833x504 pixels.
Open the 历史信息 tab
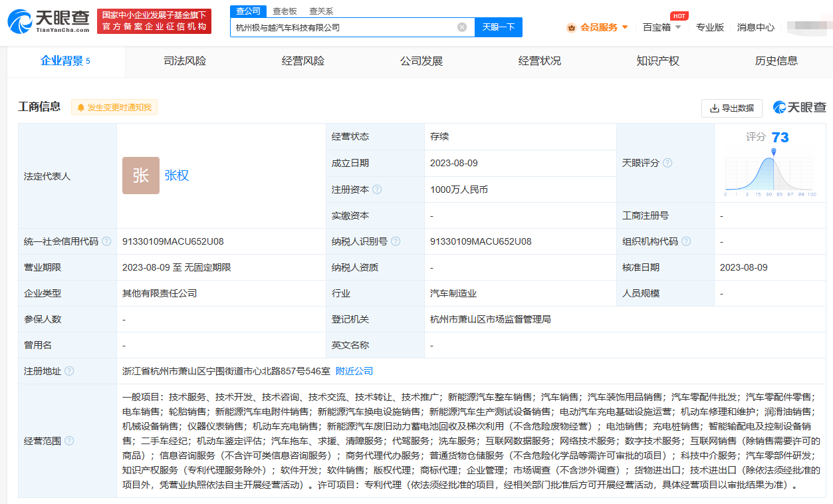pos(776,61)
